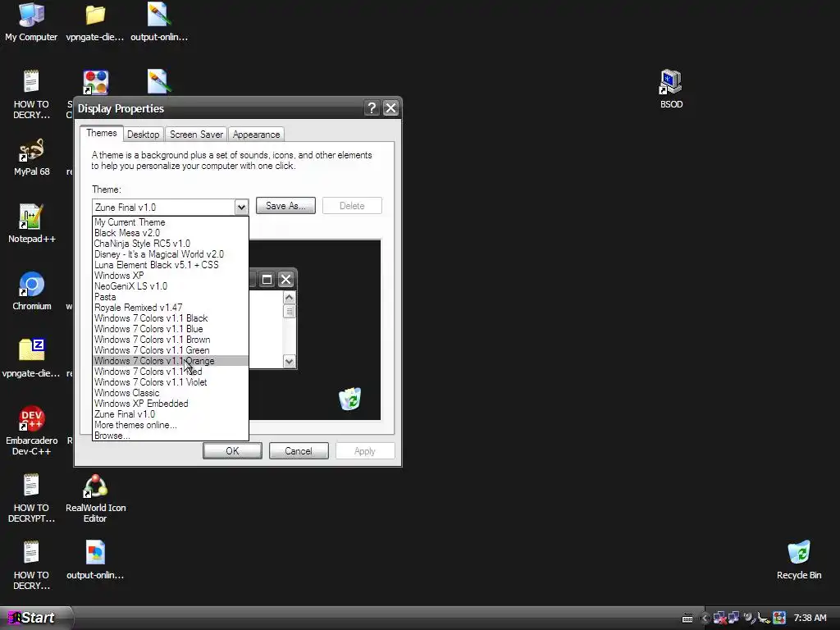This screenshot has width=840, height=630.
Task: Launch Notepad++ from the desktop
Action: tap(31, 223)
